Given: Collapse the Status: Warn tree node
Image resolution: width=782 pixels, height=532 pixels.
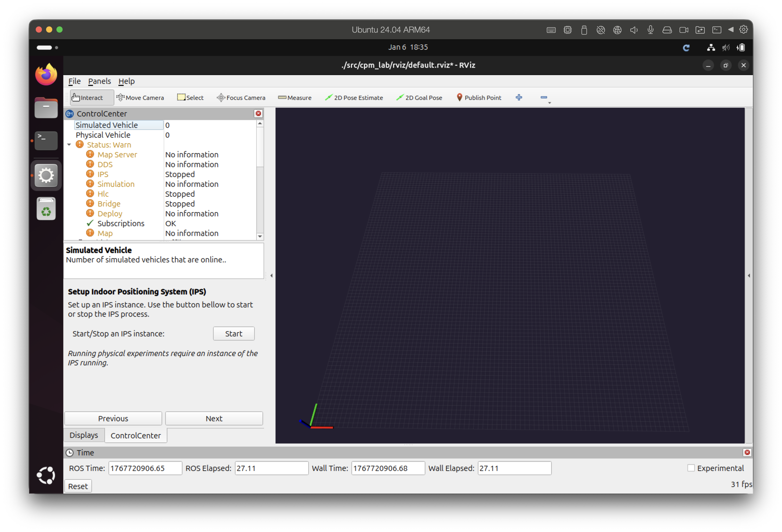Looking at the screenshot, I should [x=69, y=145].
